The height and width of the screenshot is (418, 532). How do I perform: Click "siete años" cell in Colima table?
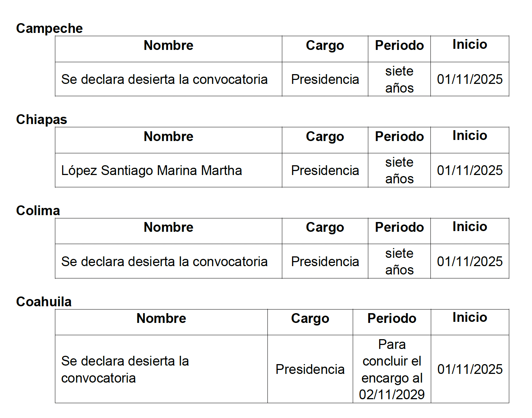tap(399, 261)
